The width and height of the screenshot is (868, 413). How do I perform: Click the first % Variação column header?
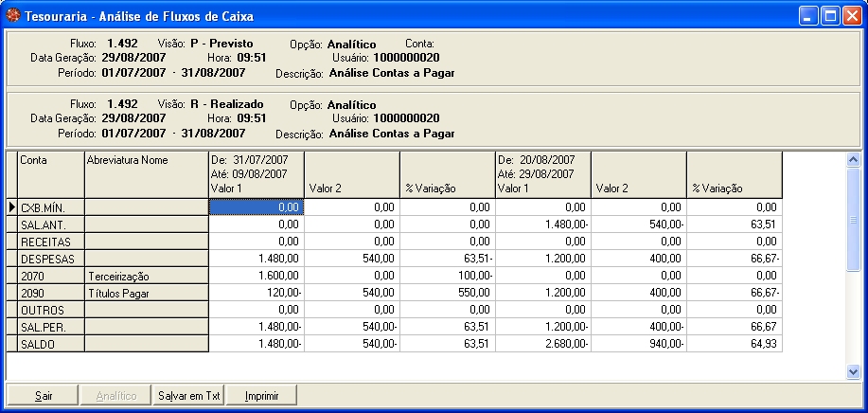click(448, 175)
